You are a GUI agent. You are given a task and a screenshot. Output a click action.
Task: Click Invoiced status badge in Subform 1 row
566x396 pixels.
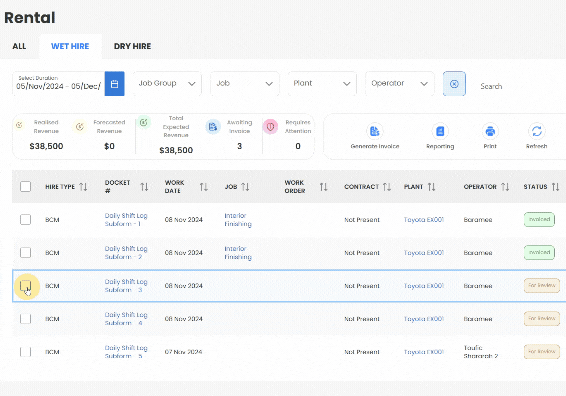click(x=539, y=219)
